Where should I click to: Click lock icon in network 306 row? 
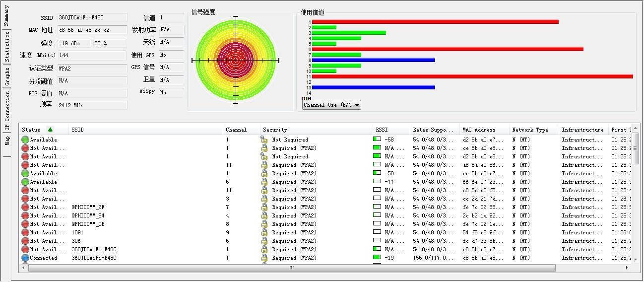coord(264,241)
